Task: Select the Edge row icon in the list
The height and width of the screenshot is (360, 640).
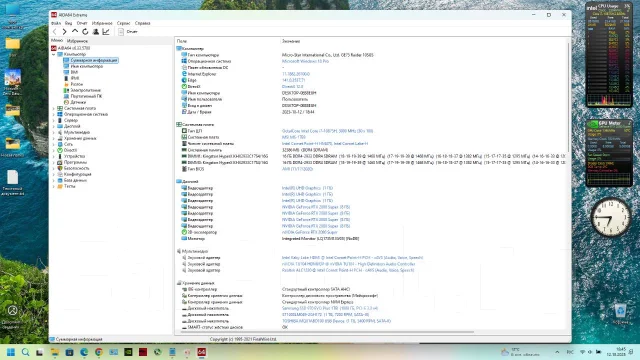Action: pos(184,80)
